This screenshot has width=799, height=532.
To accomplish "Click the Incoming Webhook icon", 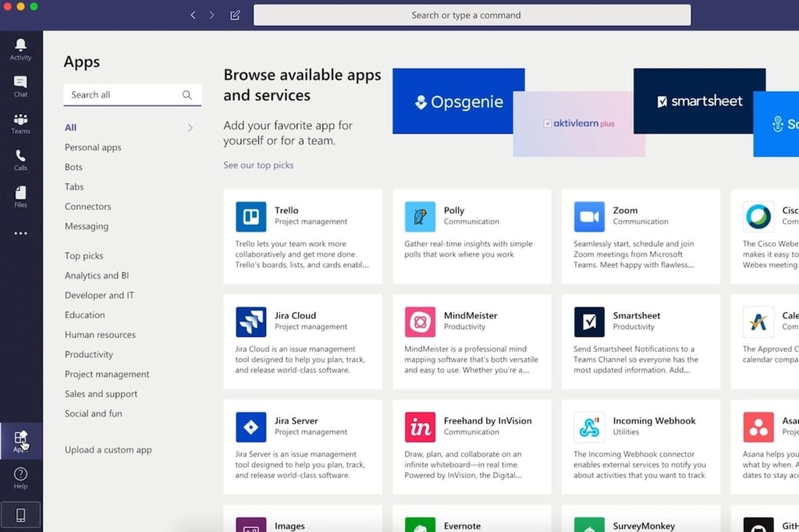I will (589, 427).
